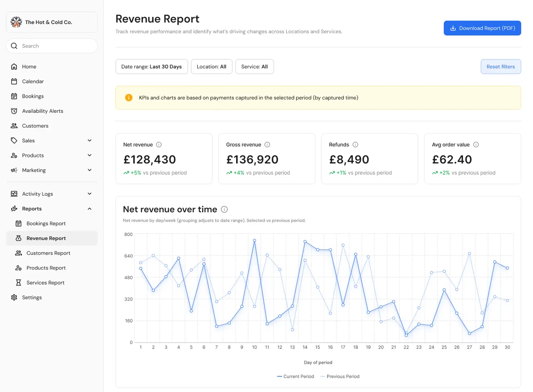Click info icon beside Net revenue over time

point(224,209)
